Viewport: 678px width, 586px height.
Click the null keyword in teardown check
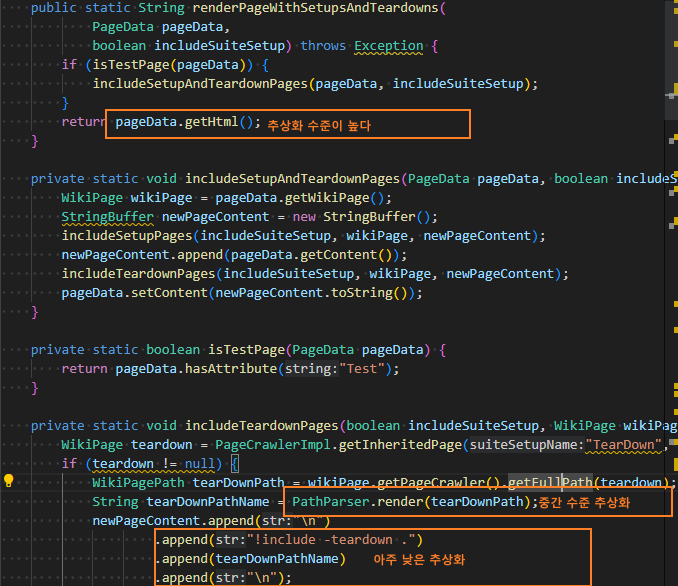(x=200, y=464)
